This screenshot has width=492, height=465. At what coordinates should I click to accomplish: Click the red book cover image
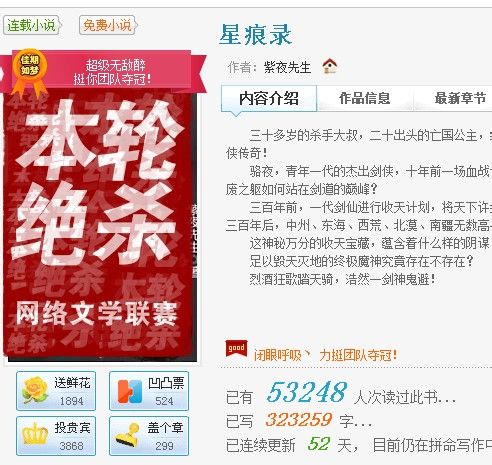click(100, 227)
